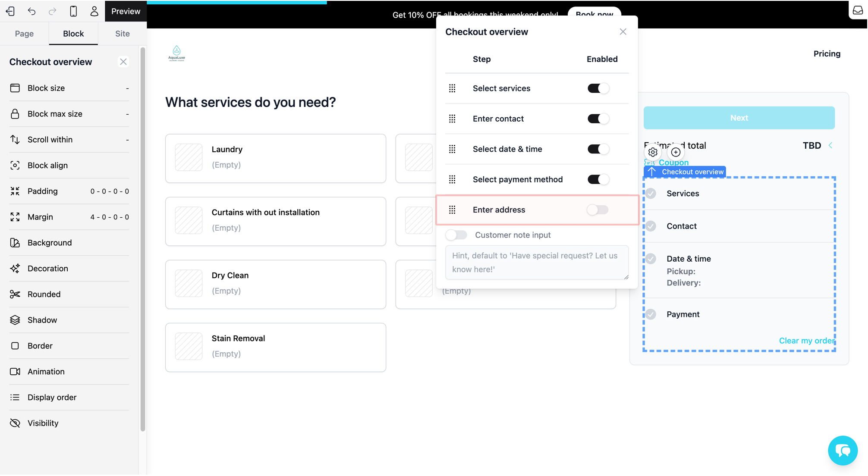
Task: Open the inbox icon top right
Action: [858, 10]
